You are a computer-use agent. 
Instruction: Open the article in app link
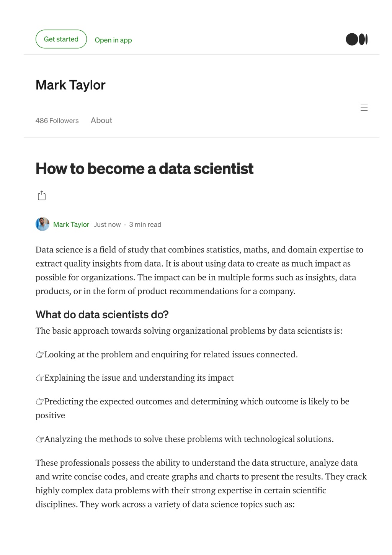pyautogui.click(x=113, y=40)
